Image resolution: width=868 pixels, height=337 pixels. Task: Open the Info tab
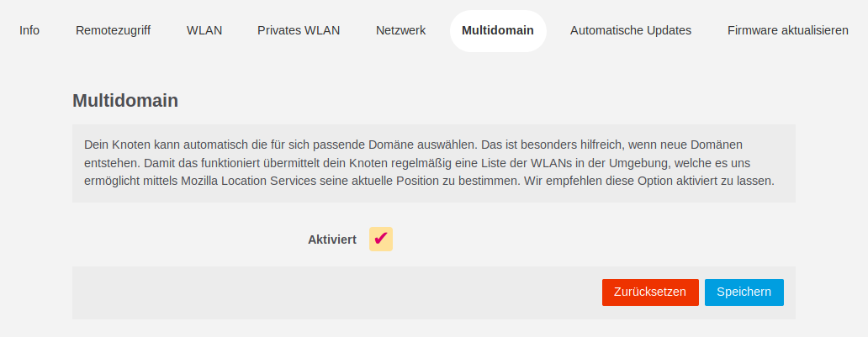click(x=29, y=30)
